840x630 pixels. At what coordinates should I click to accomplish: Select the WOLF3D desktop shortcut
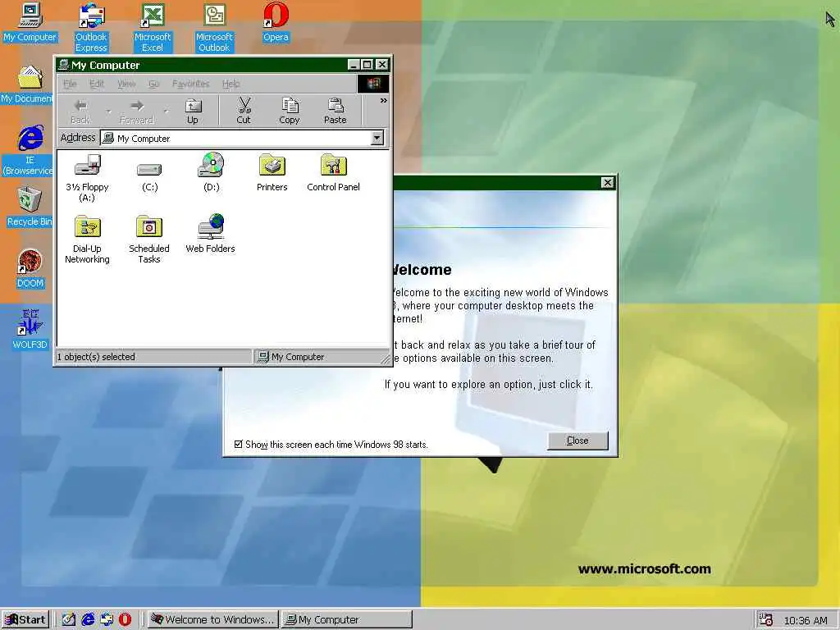[x=30, y=329]
